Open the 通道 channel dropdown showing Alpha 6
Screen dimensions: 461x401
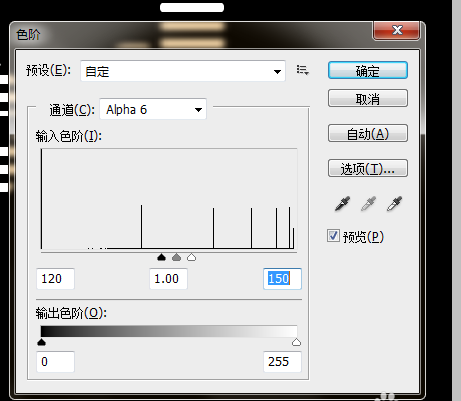click(153, 109)
